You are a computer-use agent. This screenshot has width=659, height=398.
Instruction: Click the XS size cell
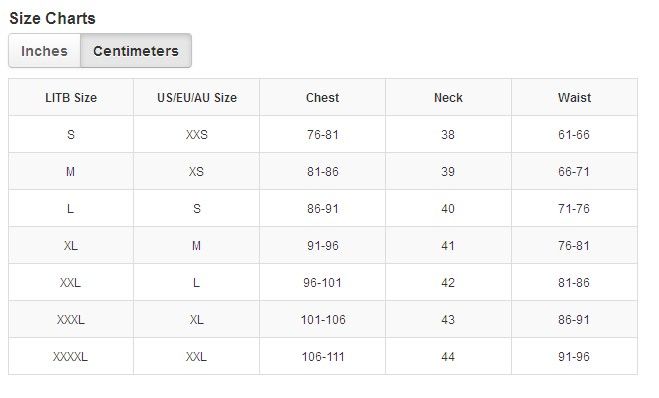point(197,171)
